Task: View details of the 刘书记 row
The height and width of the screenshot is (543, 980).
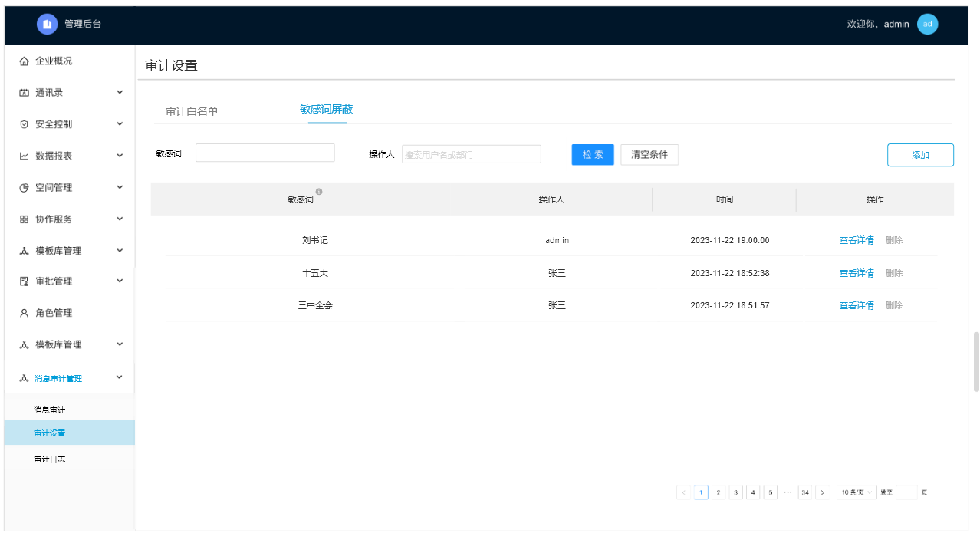Action: point(857,240)
